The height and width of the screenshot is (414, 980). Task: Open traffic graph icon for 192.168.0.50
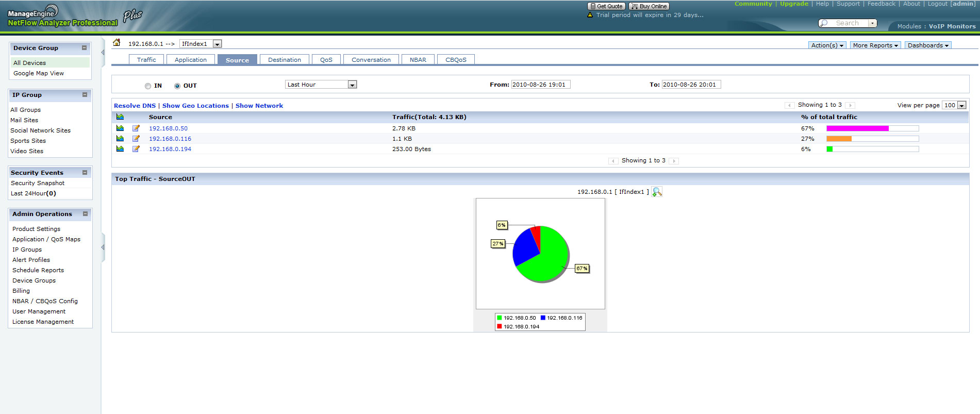(x=120, y=128)
